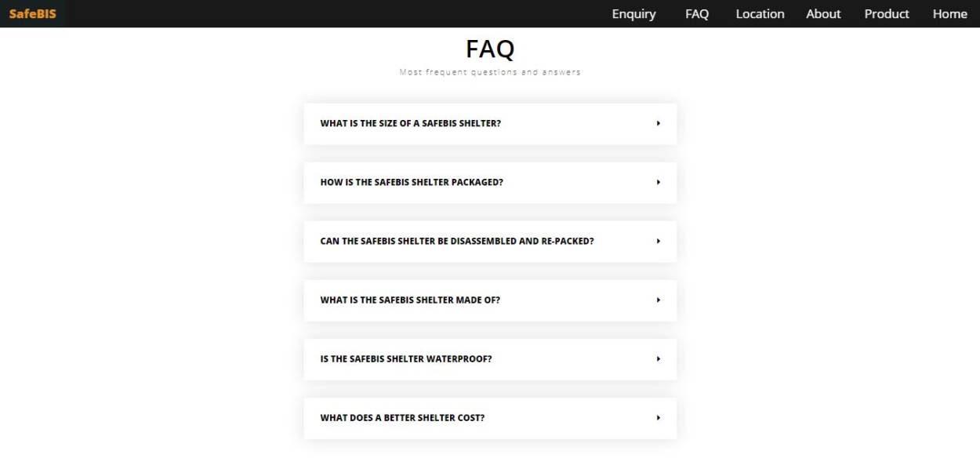Click 'CAN THE SAFEBIS SHELTER BE DISASSEMBLED AND RE-PACKED?'
Image resolution: width=980 pixels, height=469 pixels.
[x=456, y=242]
